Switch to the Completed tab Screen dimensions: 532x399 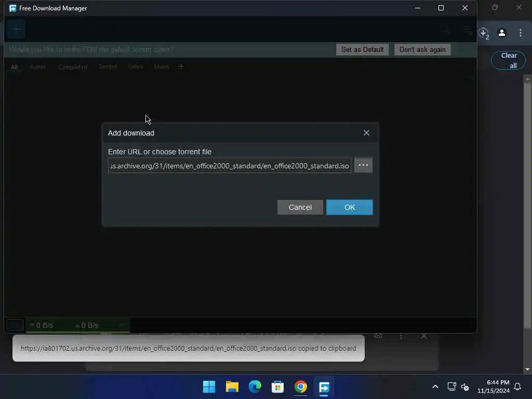(x=73, y=67)
